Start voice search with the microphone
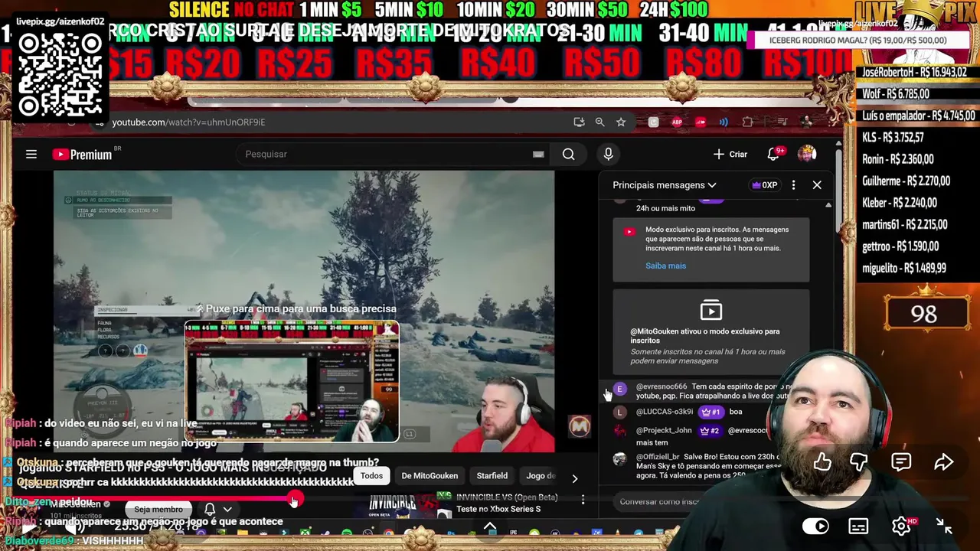The image size is (980, 551). click(x=608, y=154)
